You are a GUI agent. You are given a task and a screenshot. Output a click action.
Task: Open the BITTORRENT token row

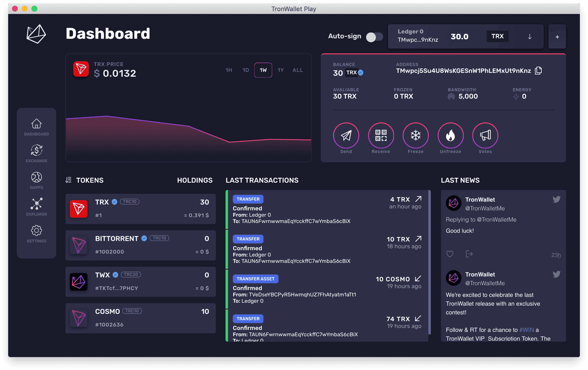[141, 245]
